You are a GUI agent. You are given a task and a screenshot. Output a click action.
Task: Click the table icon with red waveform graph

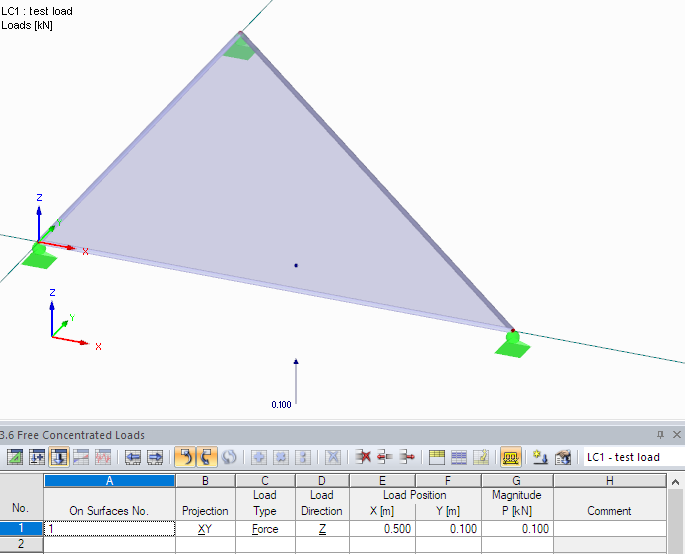[103, 457]
